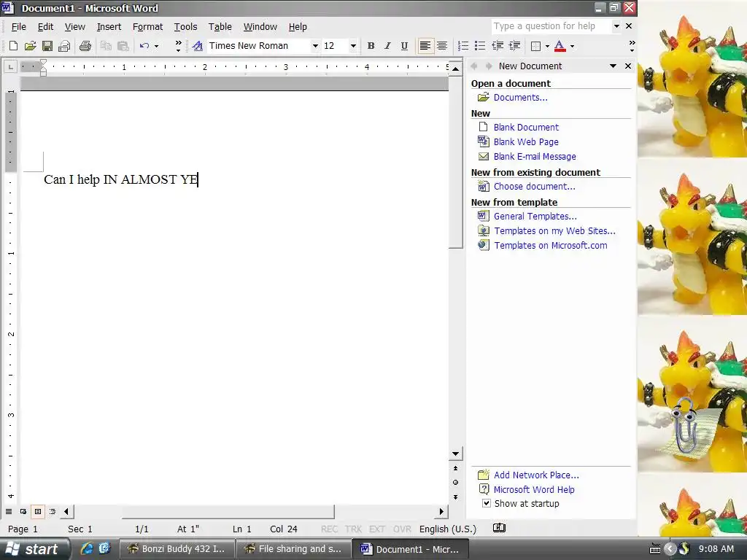Open border style dropdown arrow

pyautogui.click(x=547, y=46)
